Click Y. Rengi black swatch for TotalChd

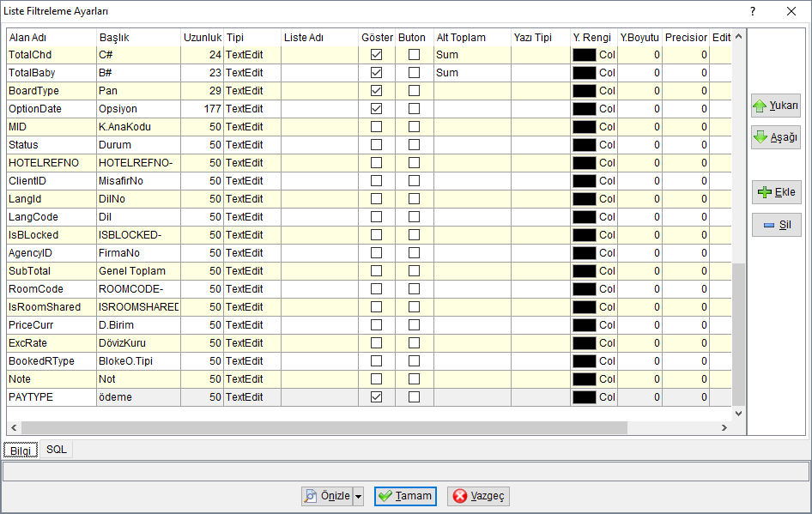(585, 55)
